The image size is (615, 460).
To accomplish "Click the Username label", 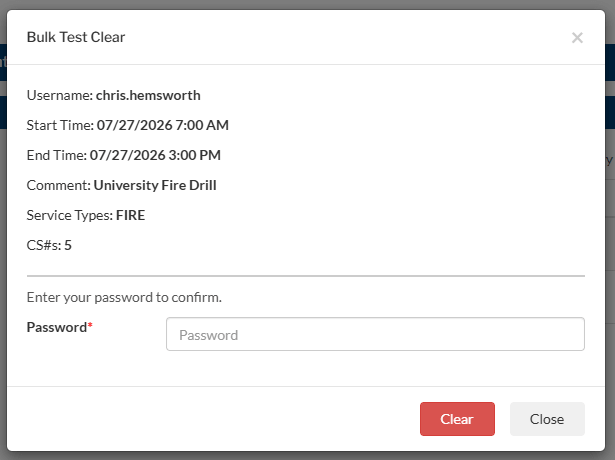I will pyautogui.click(x=60, y=95).
